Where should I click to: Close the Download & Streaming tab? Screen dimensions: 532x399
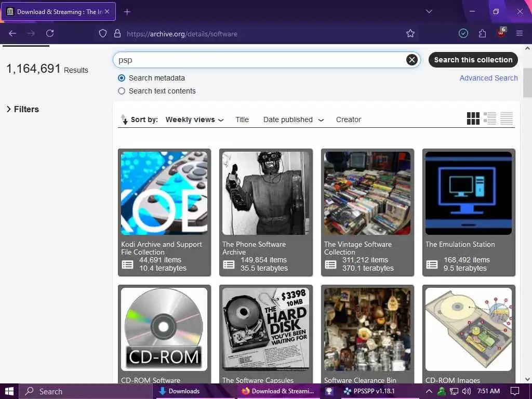107,11
